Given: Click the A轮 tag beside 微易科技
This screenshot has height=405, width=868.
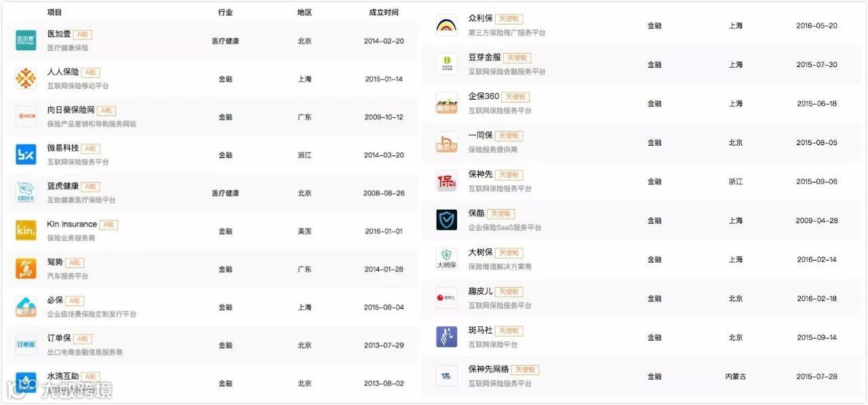Looking at the screenshot, I should pos(91,149).
